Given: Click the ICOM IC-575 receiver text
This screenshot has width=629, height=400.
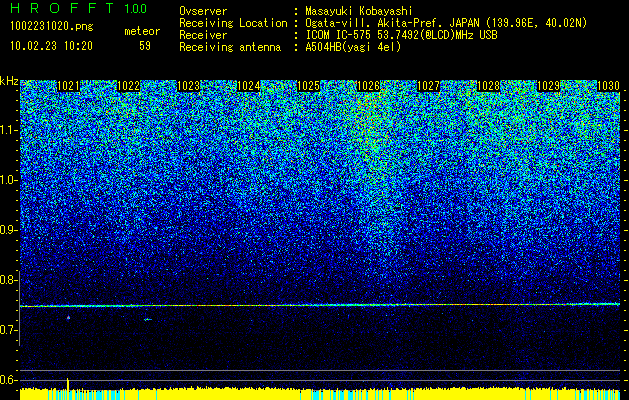Looking at the screenshot, I should (x=401, y=35).
